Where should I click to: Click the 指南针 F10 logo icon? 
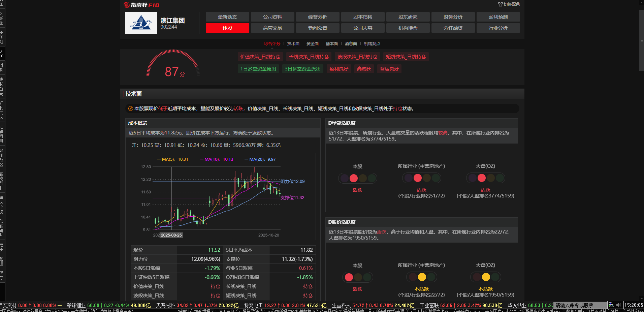141,5
